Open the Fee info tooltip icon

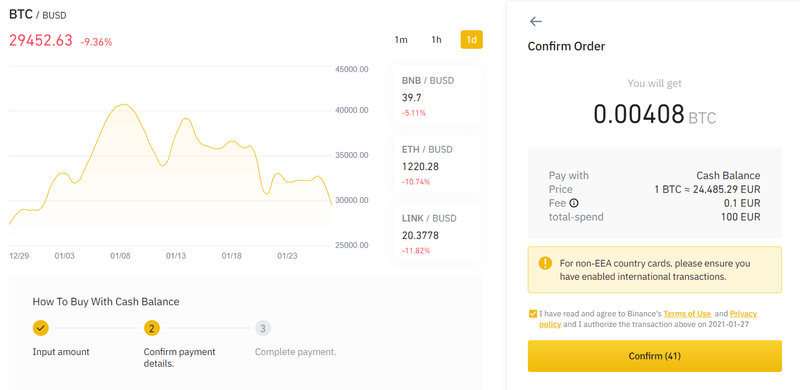574,203
